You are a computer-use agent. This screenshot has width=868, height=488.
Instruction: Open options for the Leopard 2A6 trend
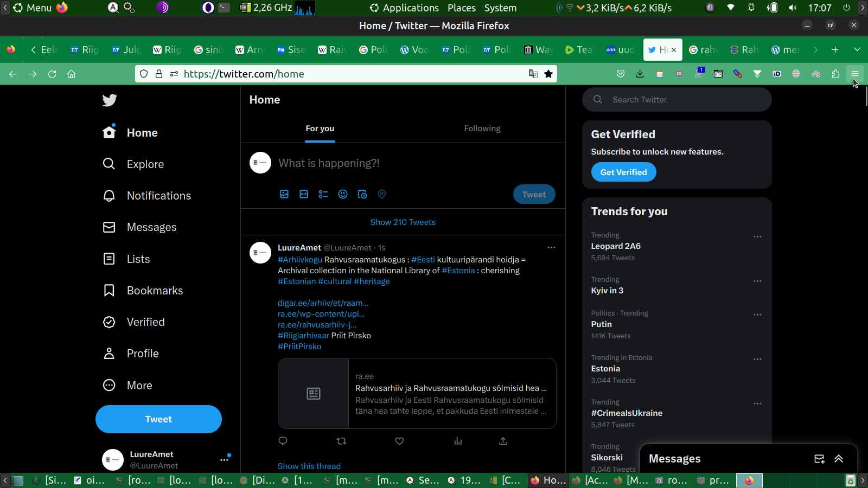click(x=757, y=236)
